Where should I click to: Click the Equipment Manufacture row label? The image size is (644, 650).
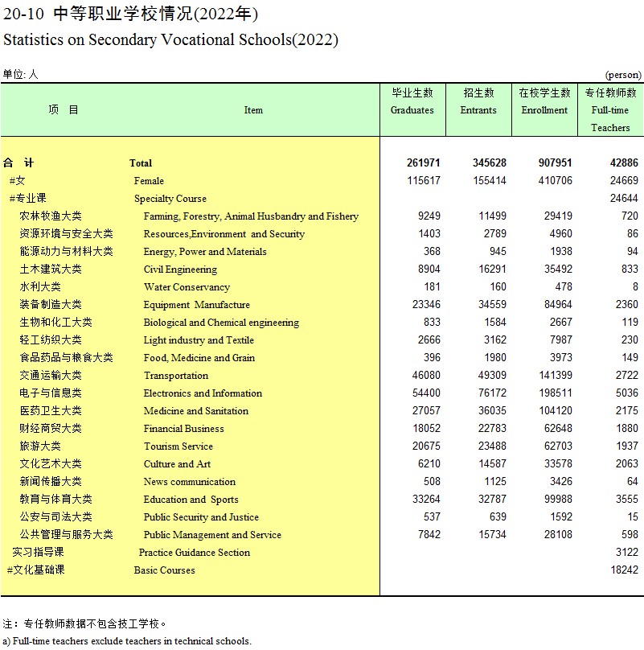coord(197,305)
